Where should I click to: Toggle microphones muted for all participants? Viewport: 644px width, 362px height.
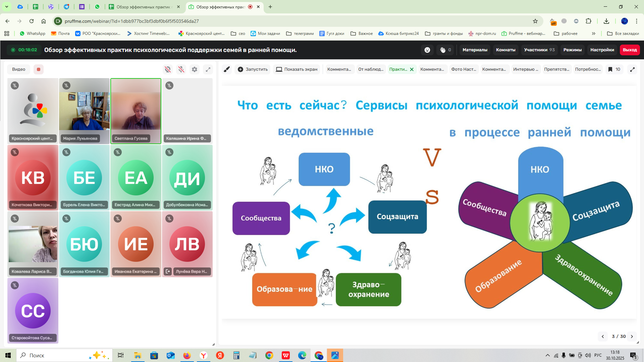[x=181, y=69]
